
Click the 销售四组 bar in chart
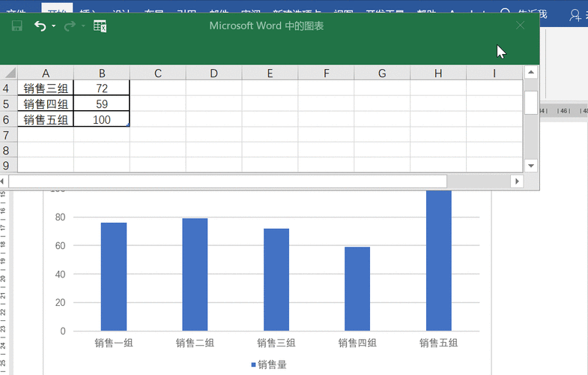(357, 289)
